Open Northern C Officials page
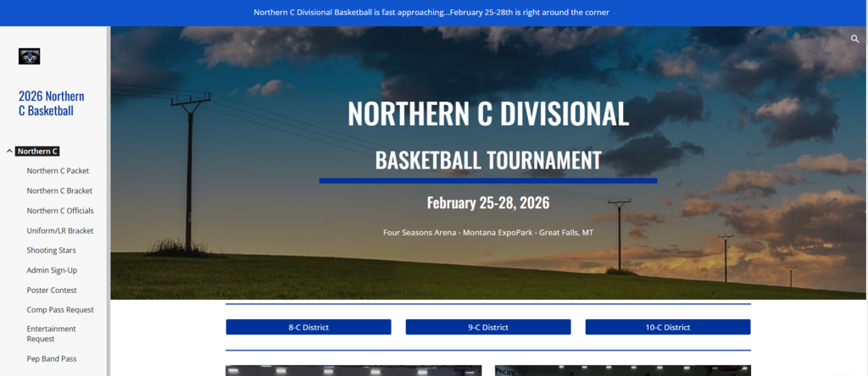This screenshot has height=376, width=868. click(60, 211)
